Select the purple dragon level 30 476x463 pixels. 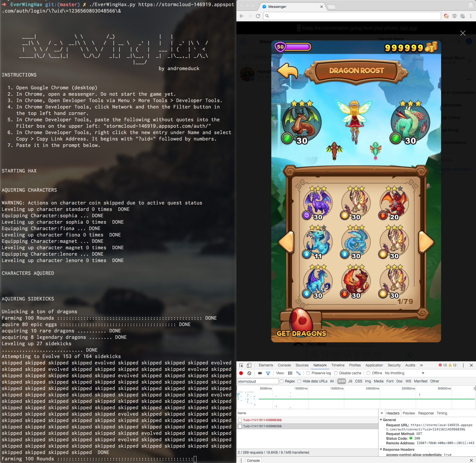[x=318, y=203]
